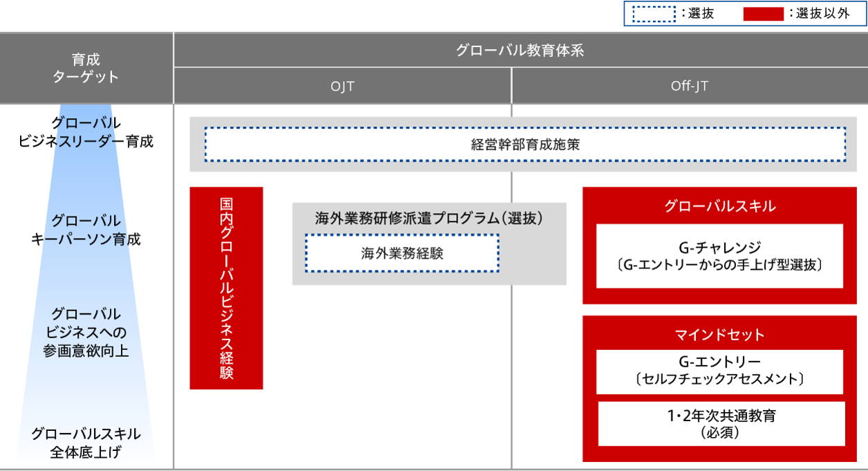Viewport: 868px width, 471px height.
Task: Click the G-エントリー self-check box
Action: [719, 371]
